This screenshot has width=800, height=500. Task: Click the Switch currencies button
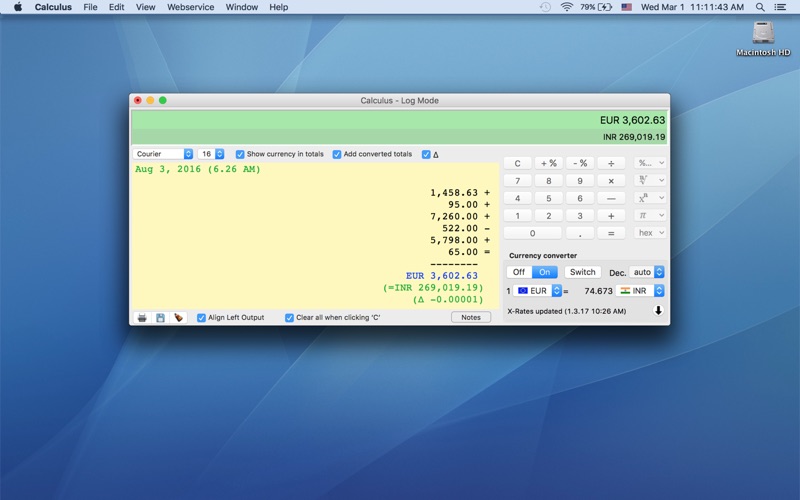(582, 272)
